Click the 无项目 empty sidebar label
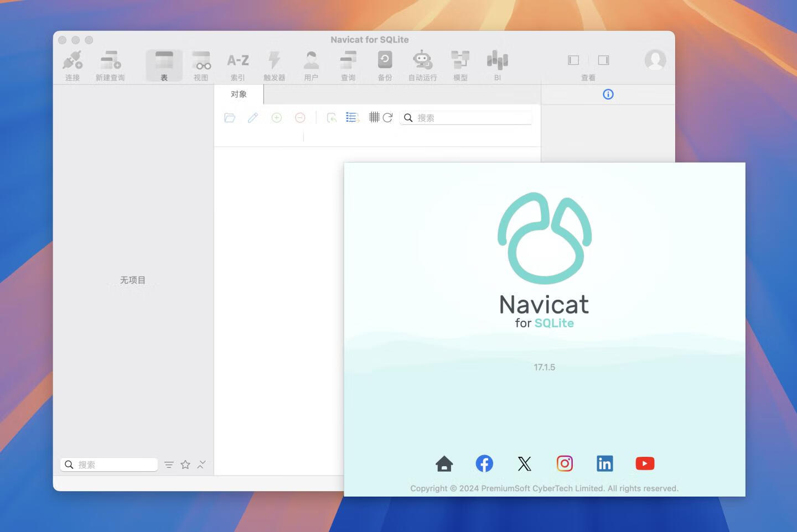The height and width of the screenshot is (532, 797). pyautogui.click(x=133, y=280)
